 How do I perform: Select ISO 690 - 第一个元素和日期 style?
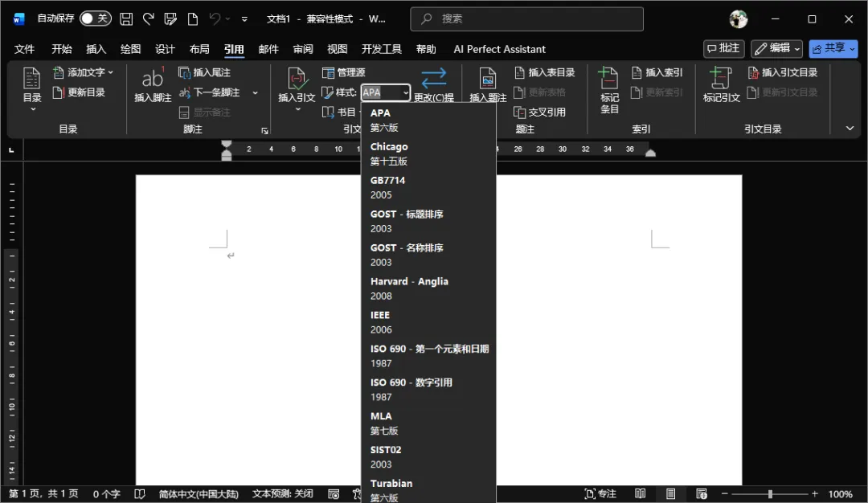pyautogui.click(x=428, y=356)
